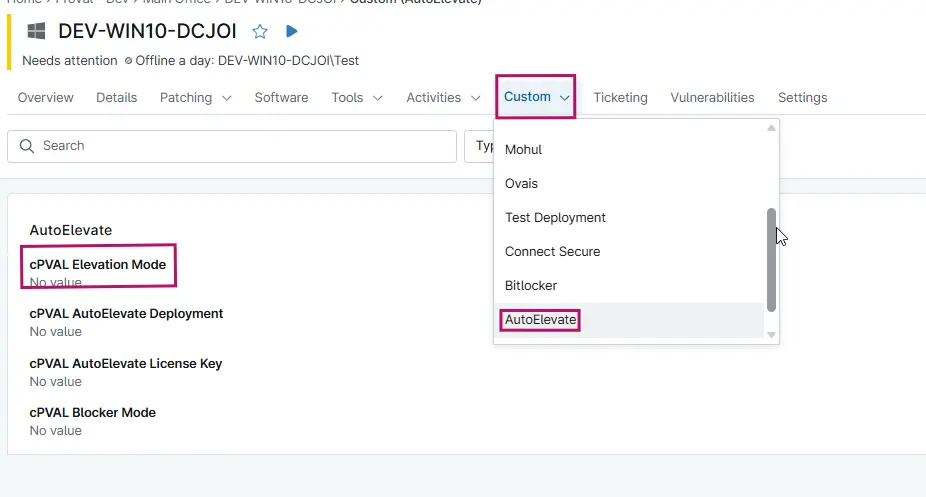Select Mohul from the Custom menu

(523, 150)
